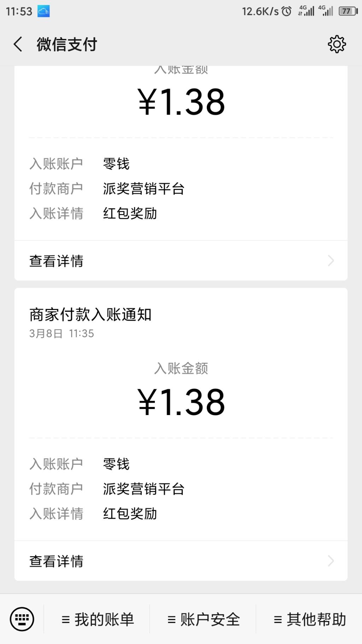The image size is (362, 644).
Task: Tap the back arrow in header
Action: 18,45
